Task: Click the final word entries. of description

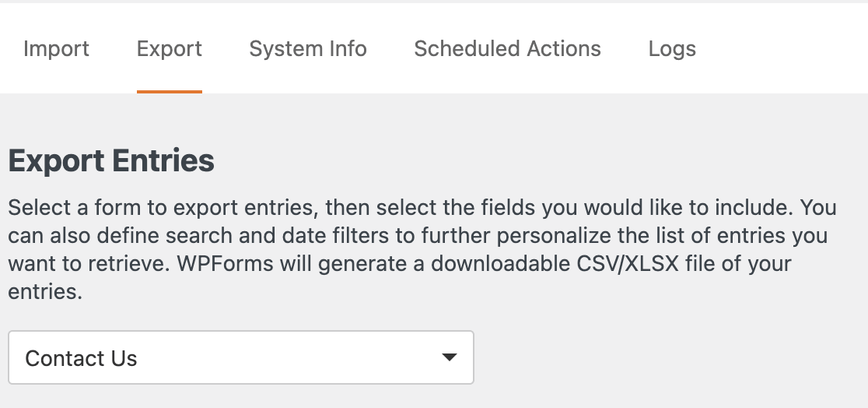Action: click(45, 291)
